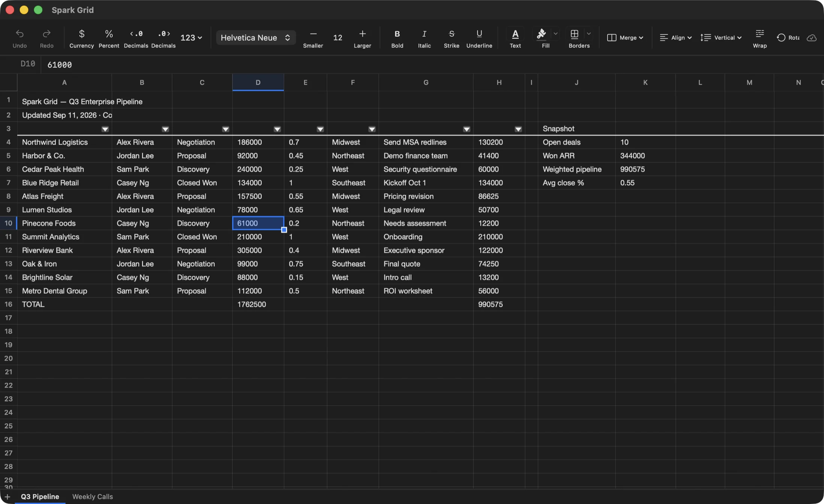Image resolution: width=824 pixels, height=504 pixels.
Task: Open column D filter arrow
Action: coord(277,129)
